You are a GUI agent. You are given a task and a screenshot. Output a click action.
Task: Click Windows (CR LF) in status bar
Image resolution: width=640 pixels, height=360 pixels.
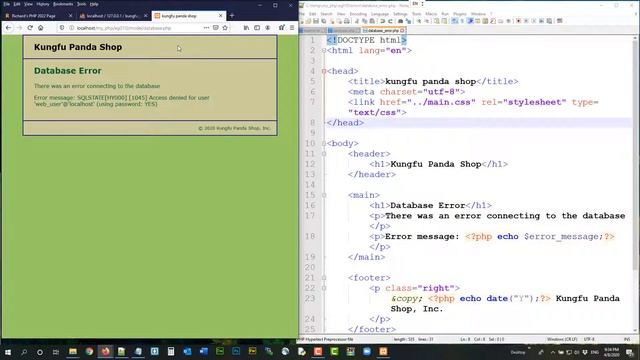pos(562,339)
